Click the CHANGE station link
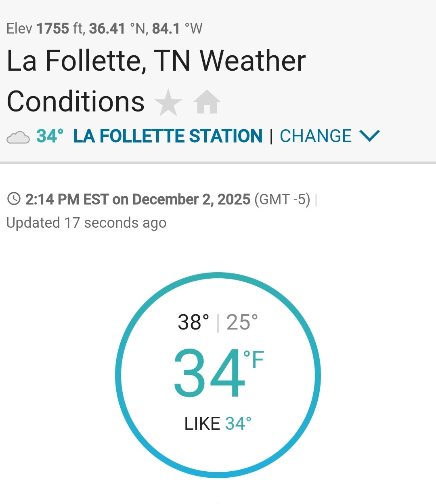The image size is (436, 504). point(315,136)
